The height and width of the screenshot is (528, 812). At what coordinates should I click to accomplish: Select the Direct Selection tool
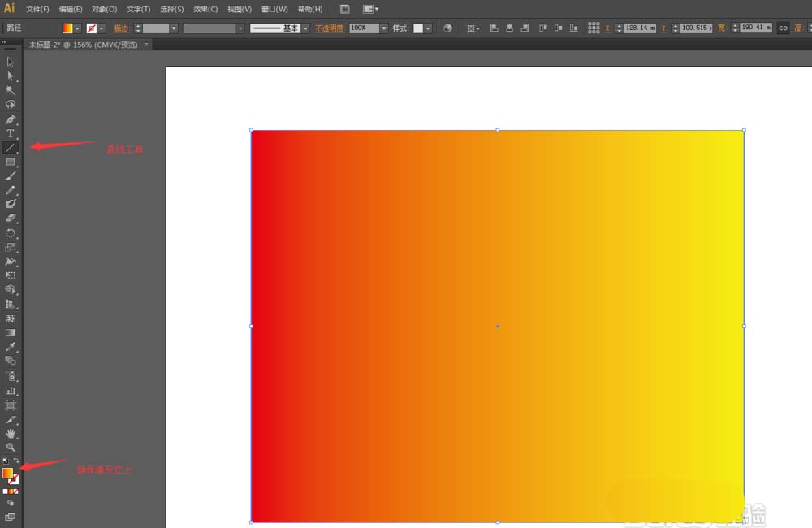pyautogui.click(x=11, y=76)
